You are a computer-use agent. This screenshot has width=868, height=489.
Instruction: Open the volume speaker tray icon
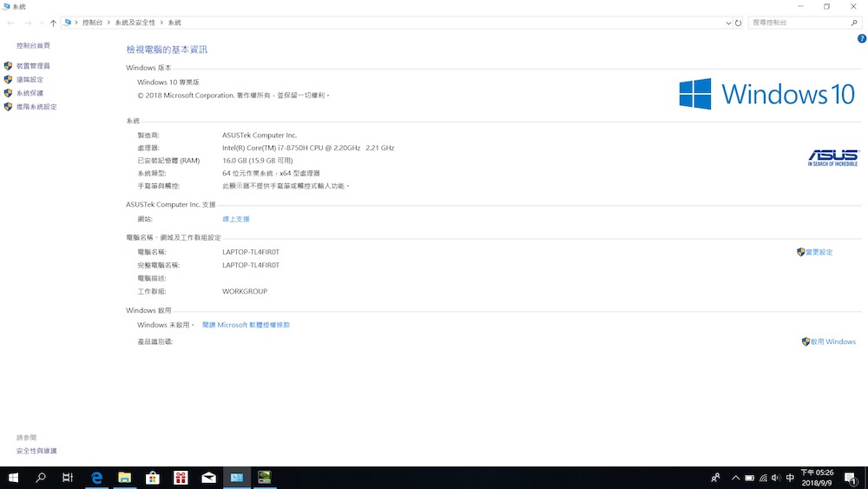776,478
